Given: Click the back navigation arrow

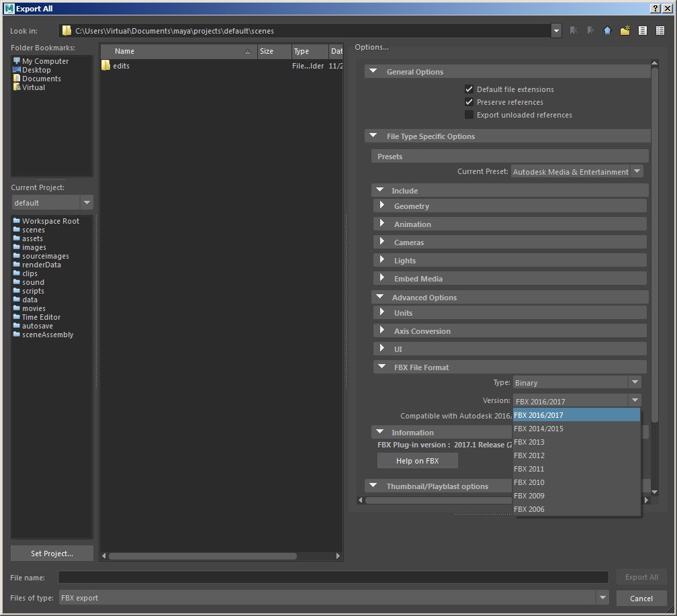Looking at the screenshot, I should (573, 31).
